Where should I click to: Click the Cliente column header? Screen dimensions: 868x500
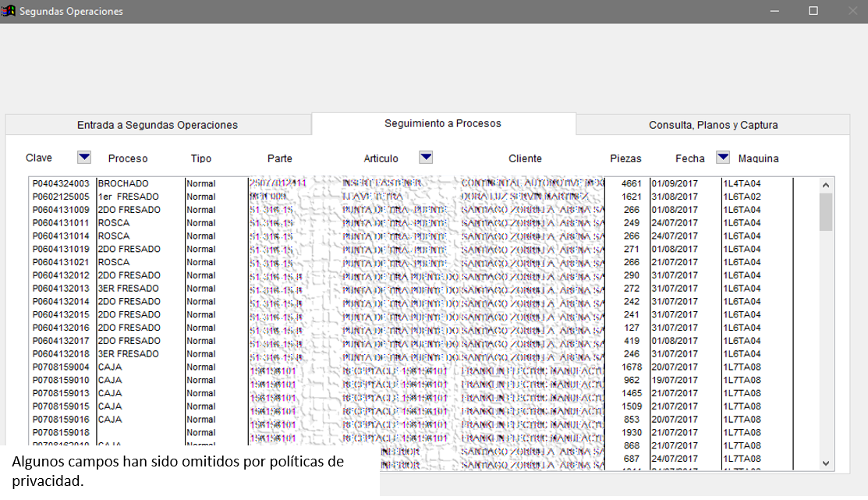(525, 158)
